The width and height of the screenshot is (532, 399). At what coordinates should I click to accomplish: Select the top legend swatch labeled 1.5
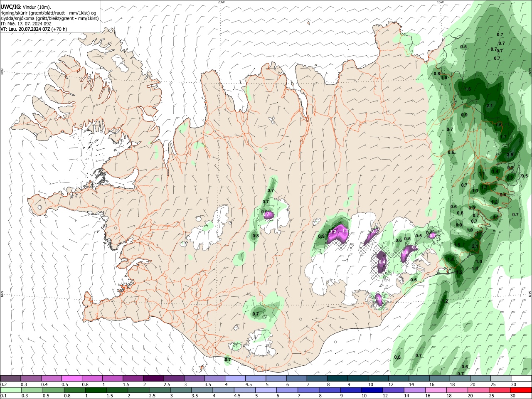[133, 379]
